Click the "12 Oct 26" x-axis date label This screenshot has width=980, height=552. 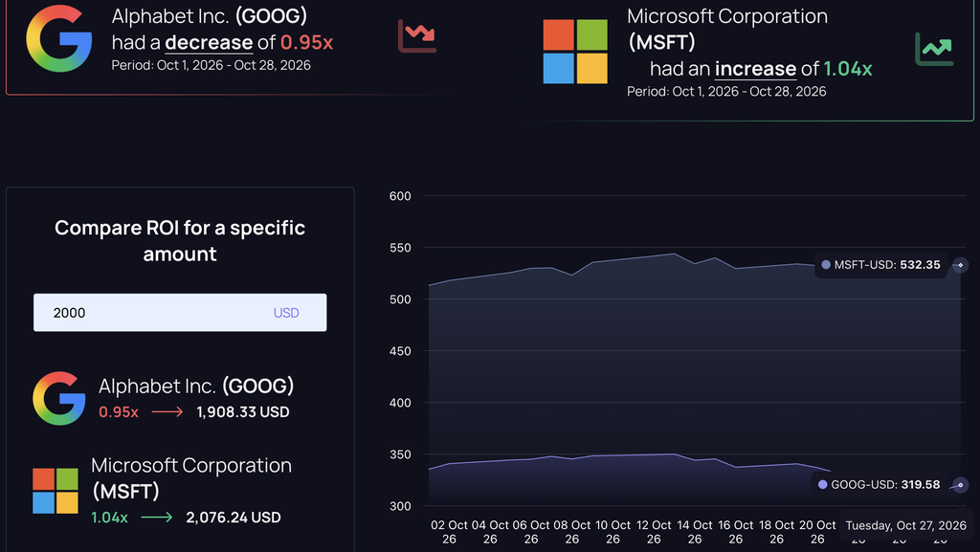tap(654, 532)
